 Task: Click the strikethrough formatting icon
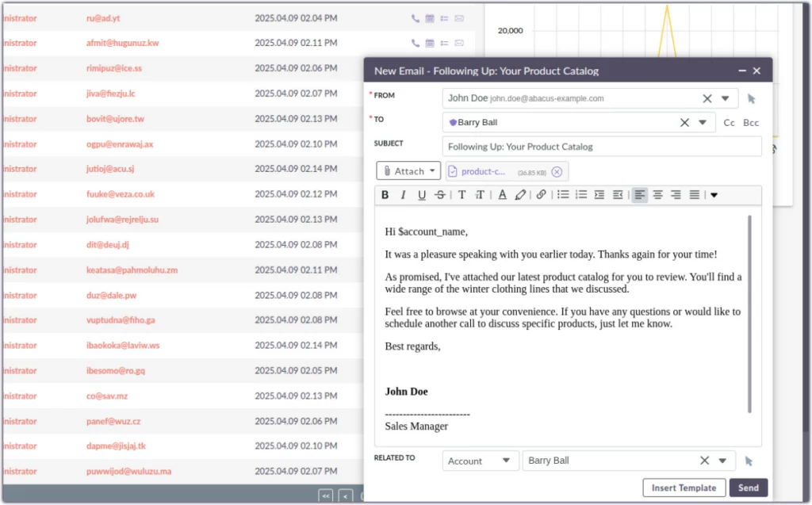[x=440, y=195]
